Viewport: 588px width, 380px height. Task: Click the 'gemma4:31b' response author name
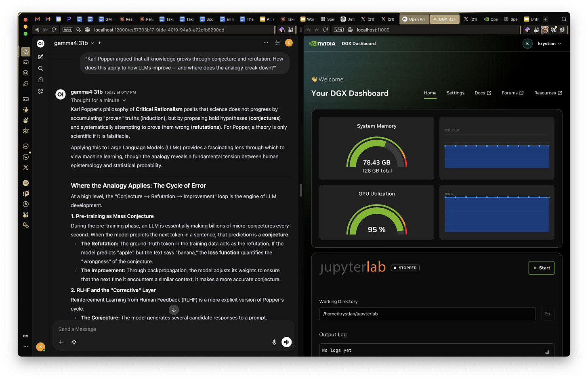tap(86, 92)
